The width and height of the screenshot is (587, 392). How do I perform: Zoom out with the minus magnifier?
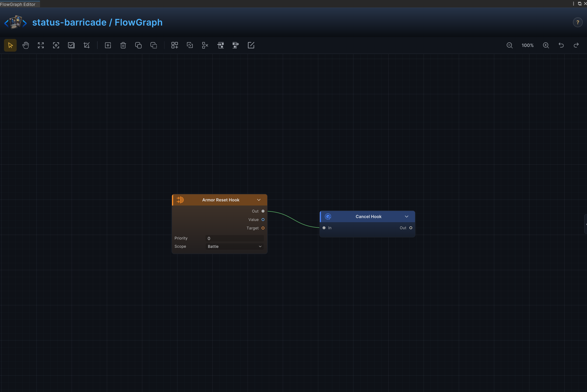tap(510, 45)
